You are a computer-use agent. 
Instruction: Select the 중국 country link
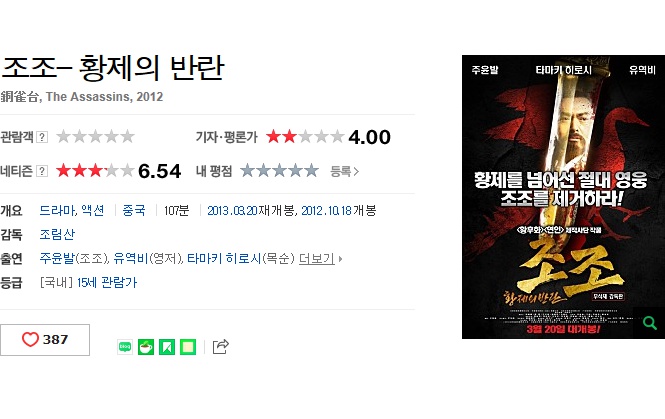[x=134, y=210]
